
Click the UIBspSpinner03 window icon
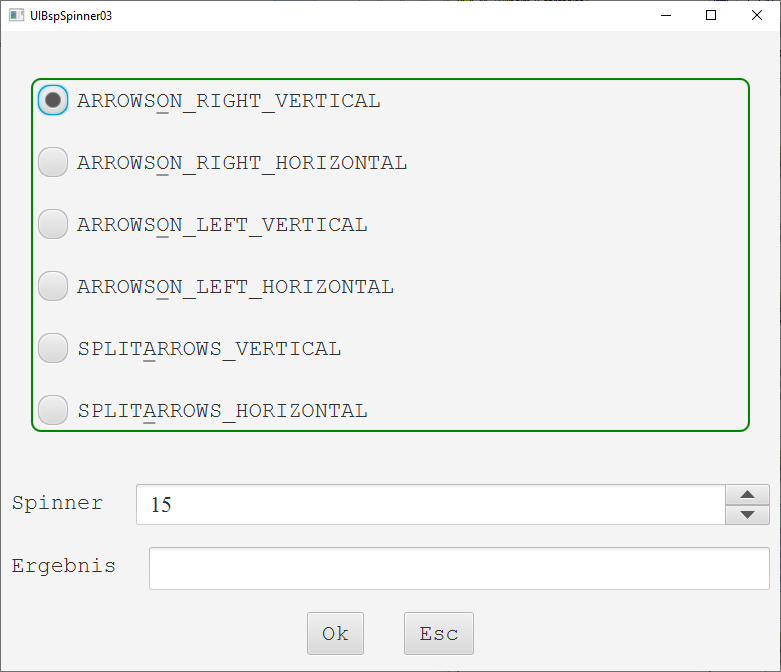tap(16, 15)
